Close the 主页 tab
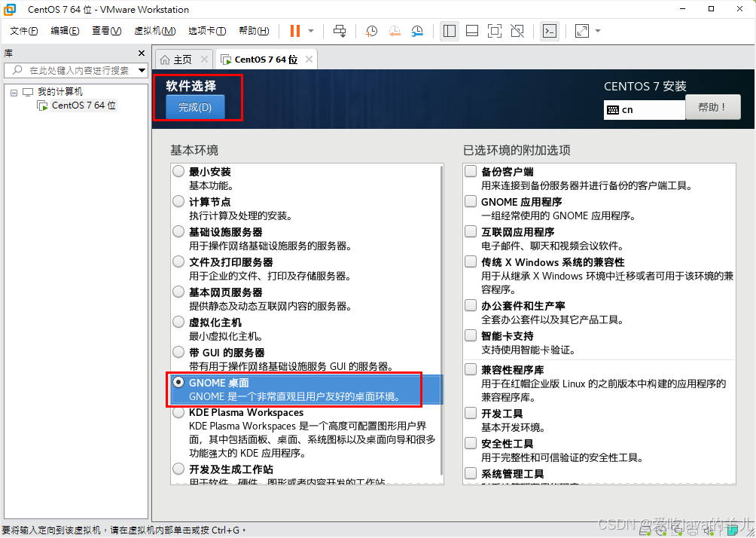The width and height of the screenshot is (756, 538). click(204, 60)
